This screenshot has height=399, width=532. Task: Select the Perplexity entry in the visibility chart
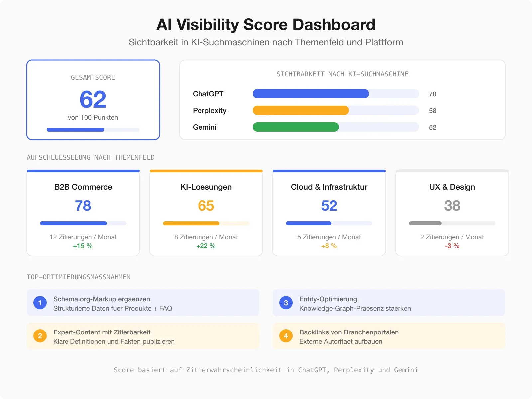point(209,111)
